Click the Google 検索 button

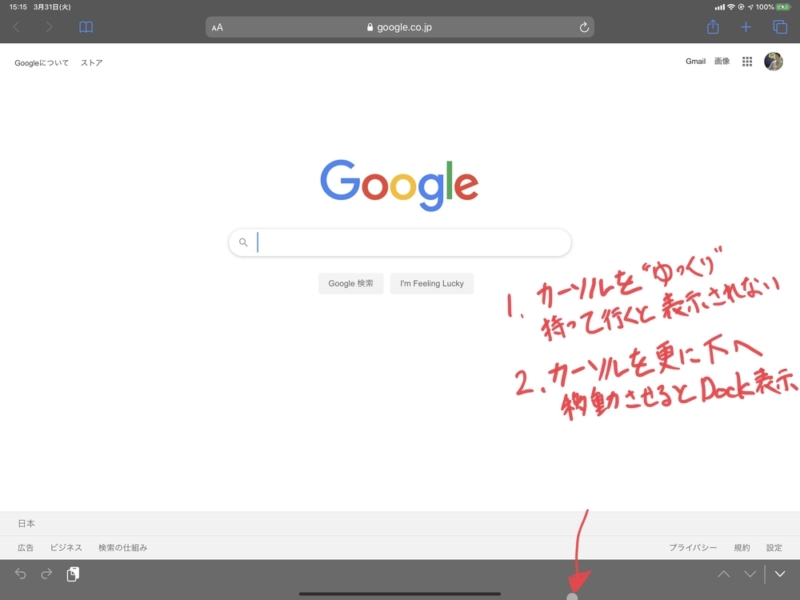351,284
